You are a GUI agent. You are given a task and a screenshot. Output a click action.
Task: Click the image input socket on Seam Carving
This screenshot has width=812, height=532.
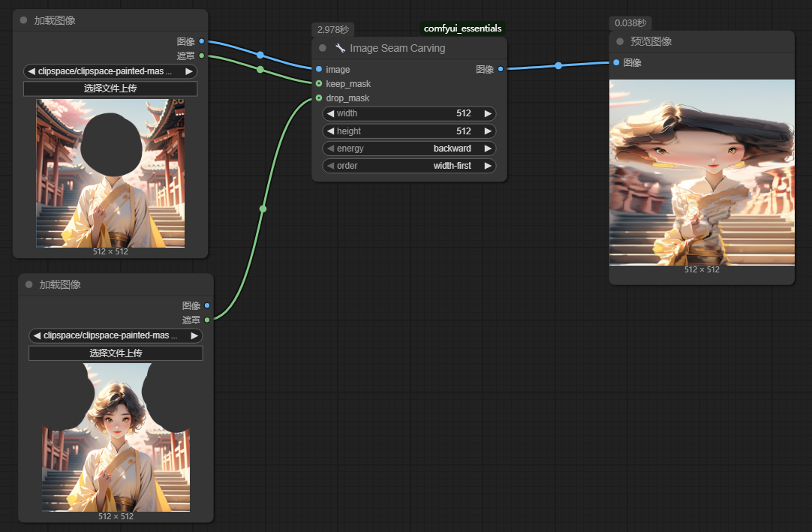pyautogui.click(x=319, y=70)
